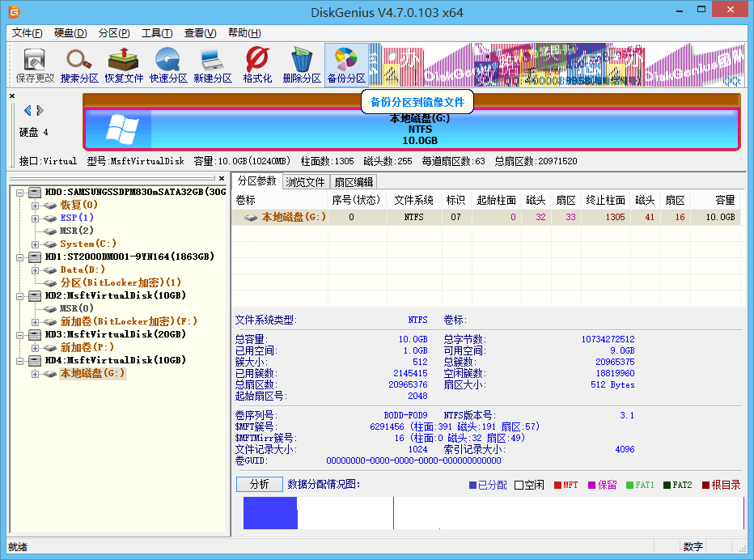754x560 pixels.
Task: Open the 硬盘(D) menu
Action: tap(70, 32)
